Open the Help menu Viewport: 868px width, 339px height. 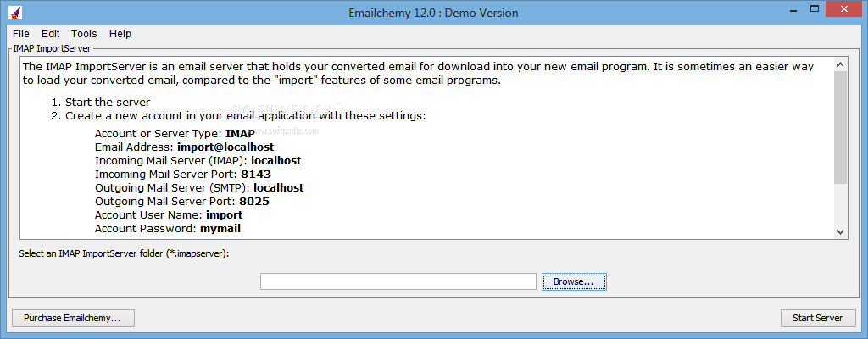(x=120, y=34)
